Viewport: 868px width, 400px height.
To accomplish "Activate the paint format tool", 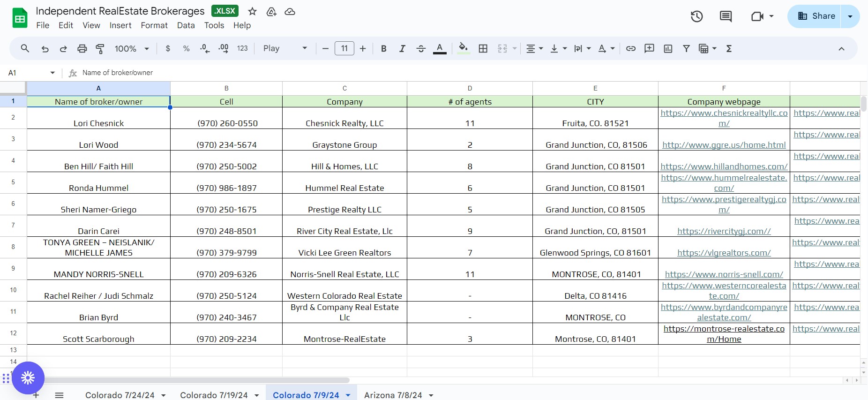I will [100, 48].
